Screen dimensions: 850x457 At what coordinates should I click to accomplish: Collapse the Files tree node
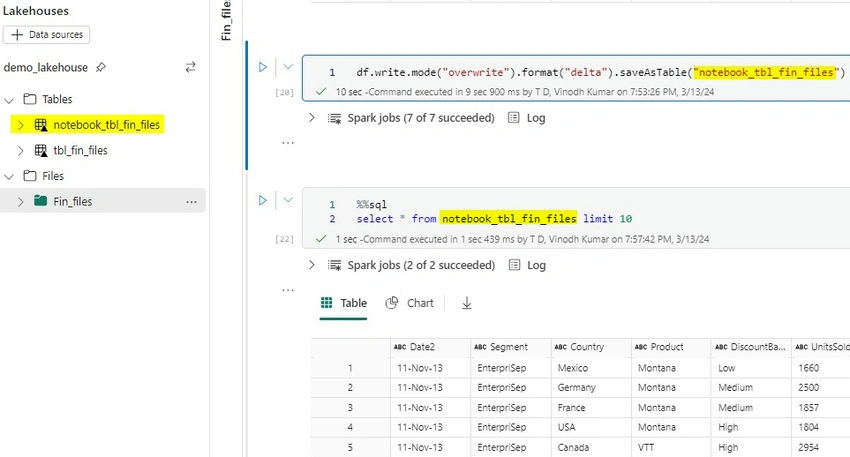(x=9, y=177)
